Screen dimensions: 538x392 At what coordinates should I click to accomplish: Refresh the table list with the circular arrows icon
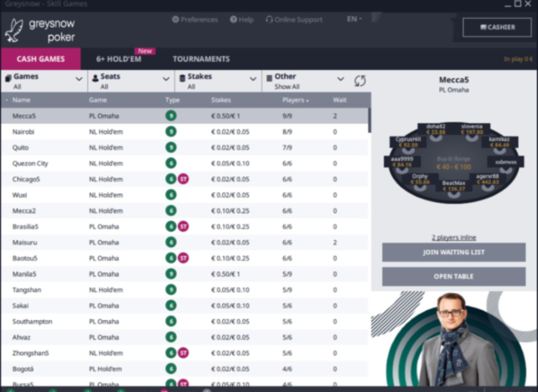click(360, 81)
